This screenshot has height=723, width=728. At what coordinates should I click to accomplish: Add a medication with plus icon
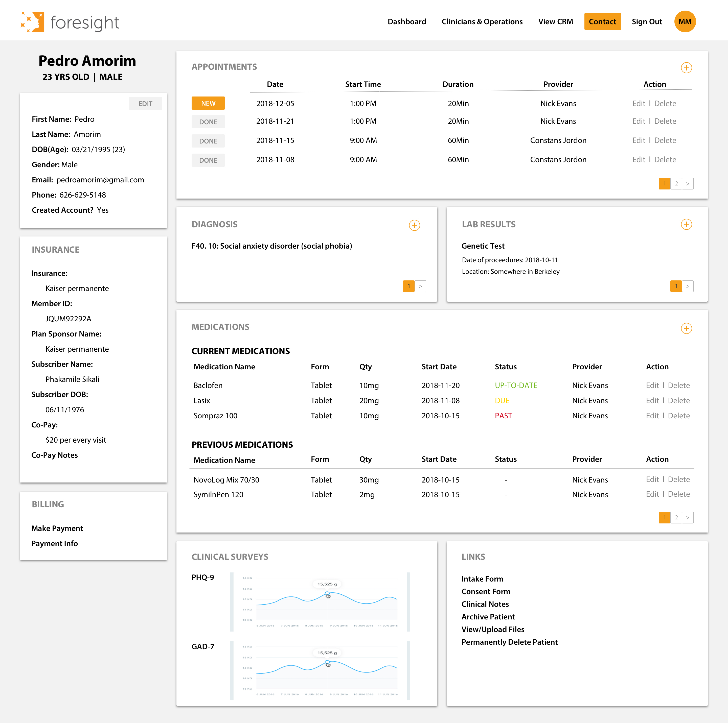(x=686, y=328)
